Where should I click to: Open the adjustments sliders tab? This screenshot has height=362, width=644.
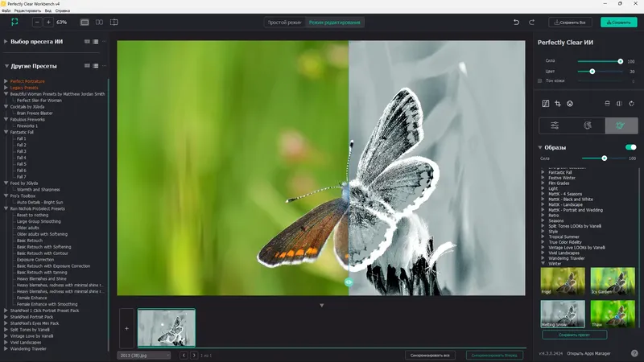pyautogui.click(x=555, y=125)
